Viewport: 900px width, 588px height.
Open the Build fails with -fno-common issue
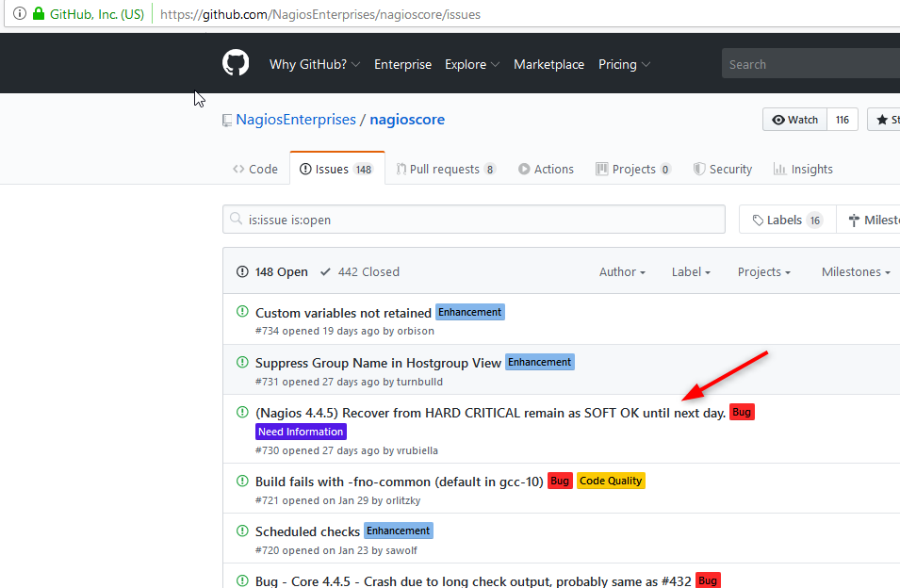tap(399, 482)
